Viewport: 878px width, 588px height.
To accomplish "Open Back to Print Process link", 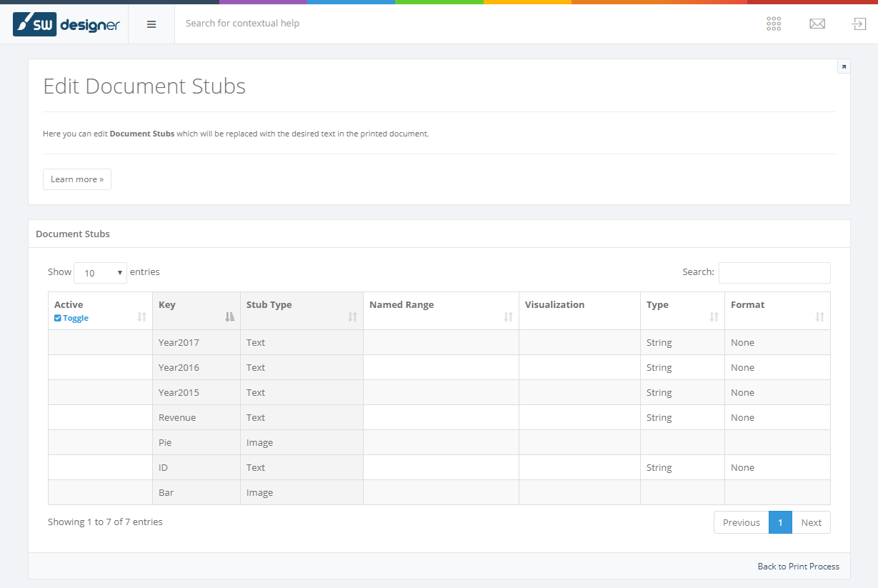I will pos(798,567).
